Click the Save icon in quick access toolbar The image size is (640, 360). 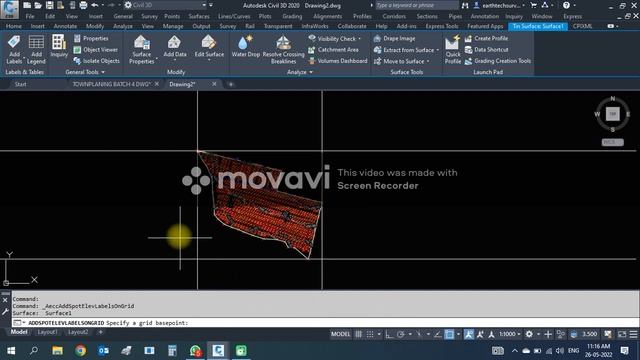pyautogui.click(x=49, y=5)
